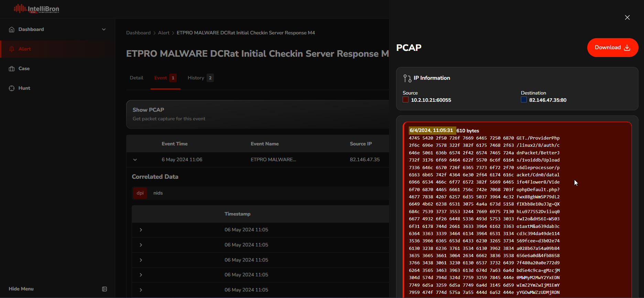Click the PCAP panel title

(409, 48)
